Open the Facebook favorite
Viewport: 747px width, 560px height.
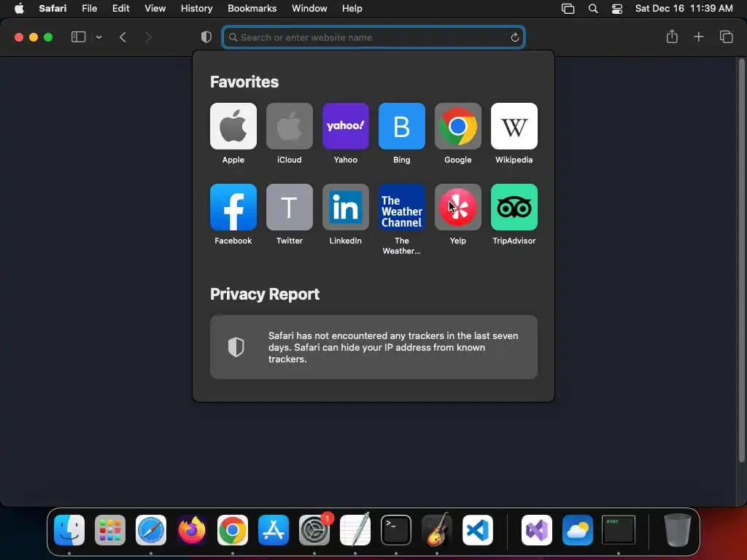233,207
